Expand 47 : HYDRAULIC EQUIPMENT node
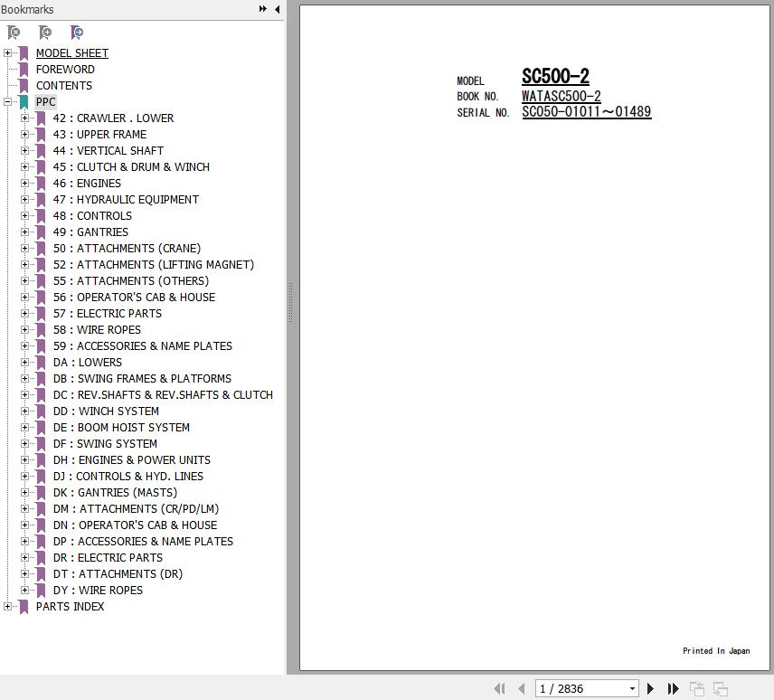The image size is (774, 700). point(24,200)
